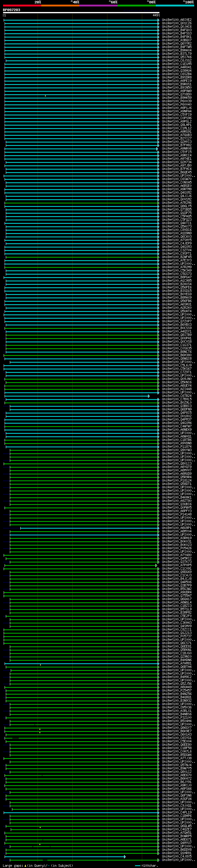This screenshot has width=197, height=868.
Task: Select label UniRef100_C4JEP9
Action: [x=176, y=243]
